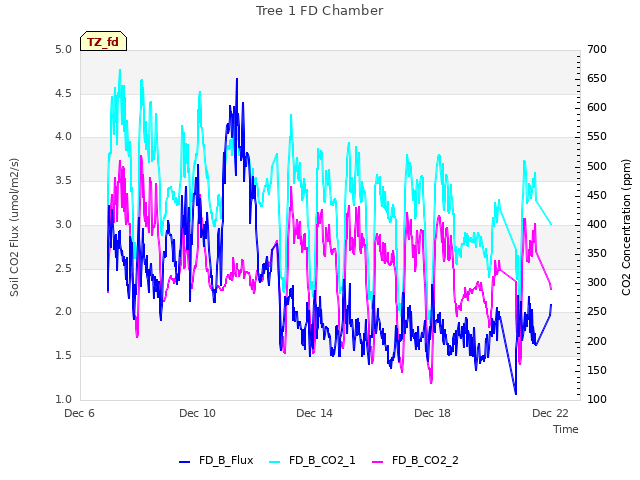Click the 300 ppm right axis value
The image size is (640, 480).
click(x=597, y=282)
